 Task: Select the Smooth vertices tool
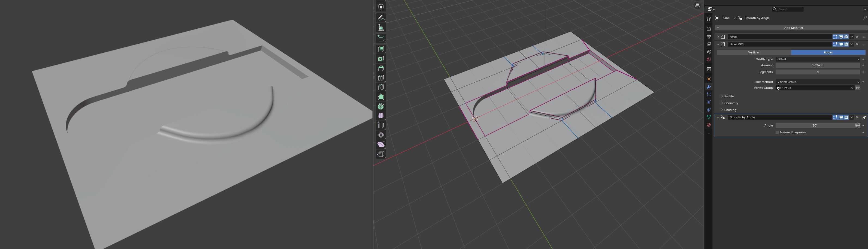pos(381,116)
